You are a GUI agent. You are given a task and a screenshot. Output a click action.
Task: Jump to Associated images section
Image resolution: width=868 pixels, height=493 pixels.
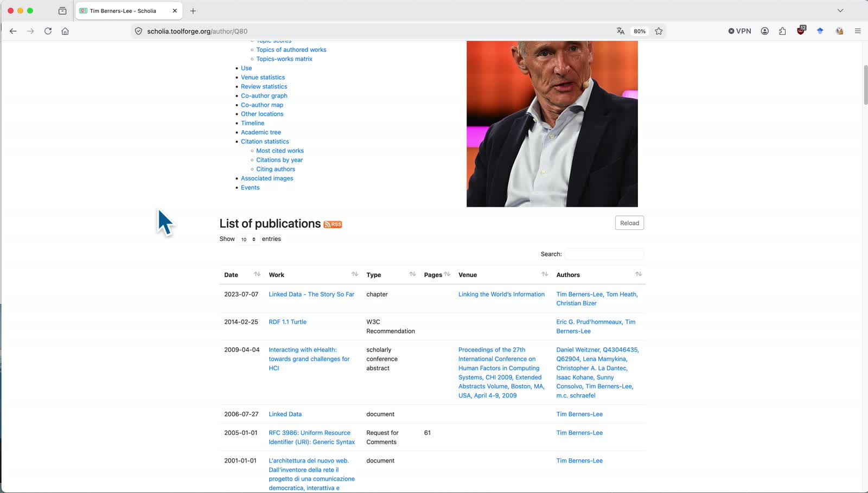267,178
